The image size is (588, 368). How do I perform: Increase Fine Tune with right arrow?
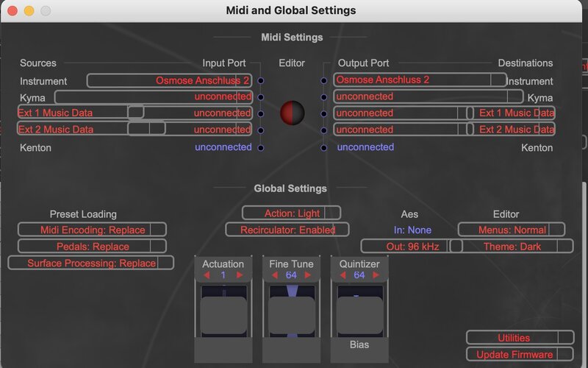click(x=308, y=275)
